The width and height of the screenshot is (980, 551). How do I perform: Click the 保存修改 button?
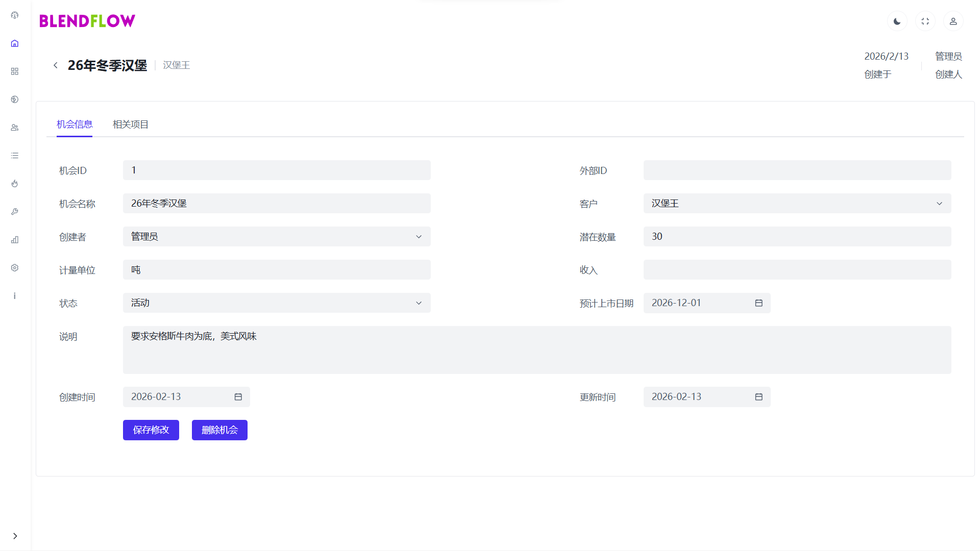pos(151,430)
